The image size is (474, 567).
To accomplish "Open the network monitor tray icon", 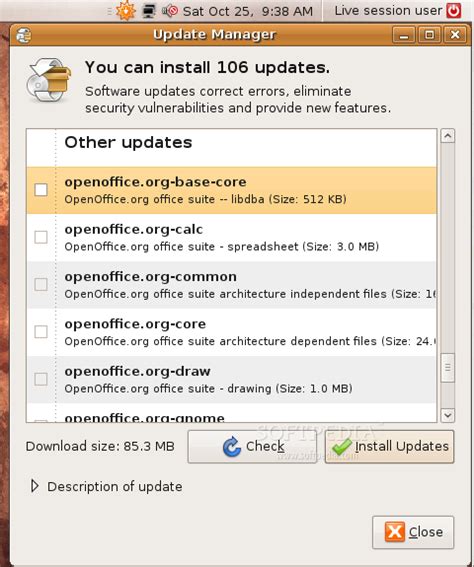I will pos(149,11).
